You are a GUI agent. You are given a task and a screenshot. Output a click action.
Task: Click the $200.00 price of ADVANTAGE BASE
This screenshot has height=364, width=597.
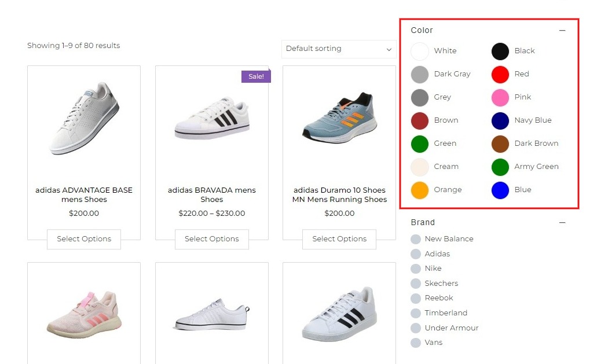84,214
